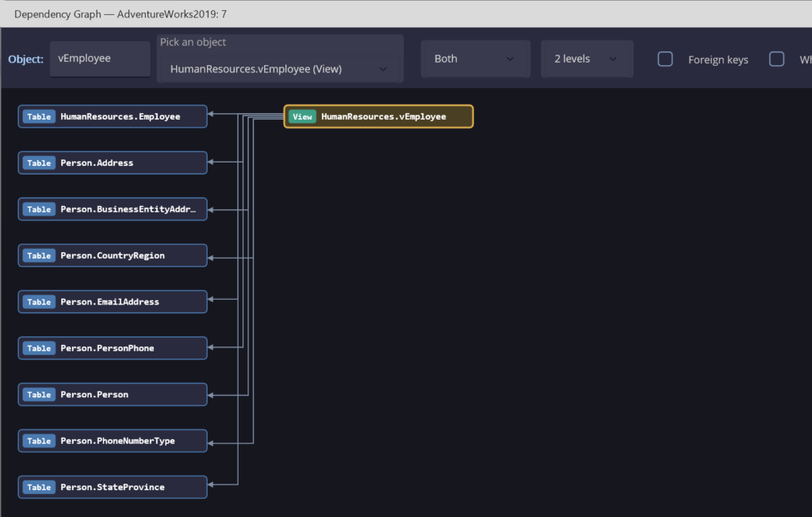This screenshot has height=517, width=812.
Task: Click the Table badge on Person.StateProvince
Action: click(x=39, y=487)
